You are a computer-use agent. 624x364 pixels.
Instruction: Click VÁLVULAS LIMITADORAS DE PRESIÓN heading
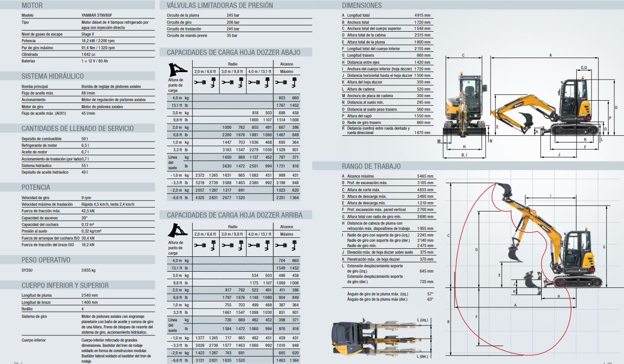[x=220, y=6]
